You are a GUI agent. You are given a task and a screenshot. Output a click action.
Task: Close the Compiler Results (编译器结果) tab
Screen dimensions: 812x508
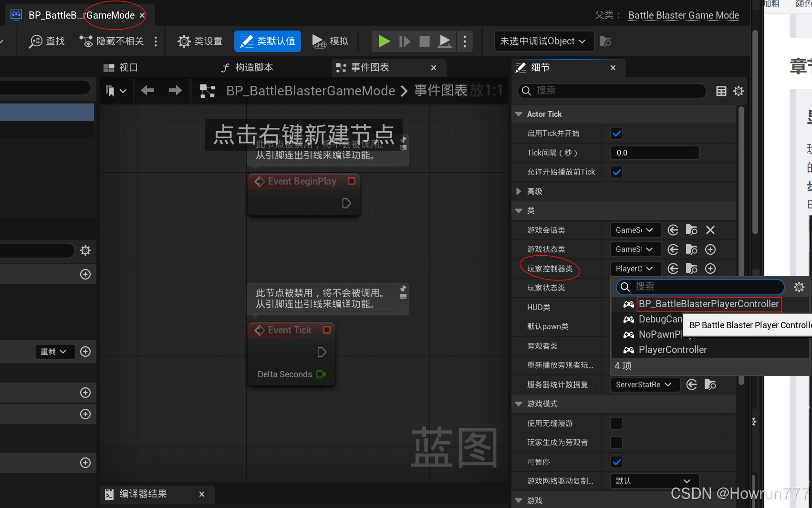coord(202,494)
